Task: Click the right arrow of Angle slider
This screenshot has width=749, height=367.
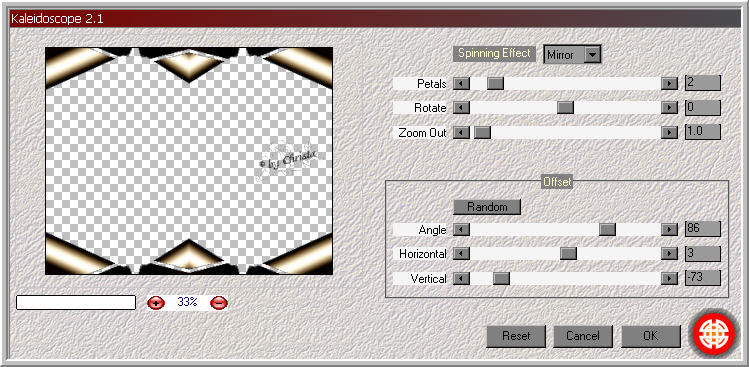Action: pyautogui.click(x=669, y=230)
